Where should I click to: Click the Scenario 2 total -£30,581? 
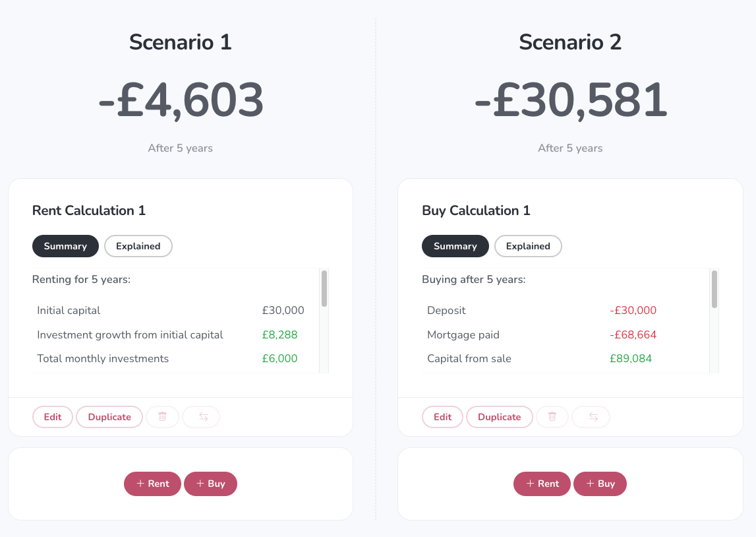[571, 100]
